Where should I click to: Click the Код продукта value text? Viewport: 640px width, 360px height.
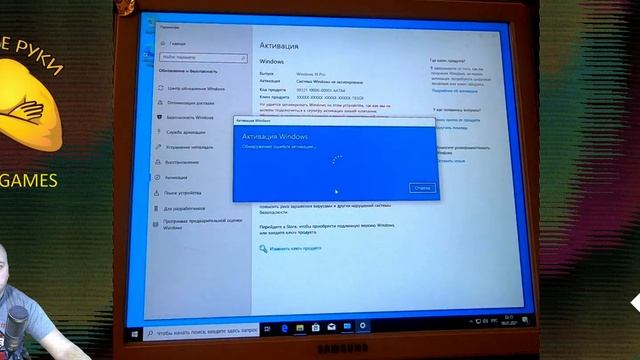(321, 90)
